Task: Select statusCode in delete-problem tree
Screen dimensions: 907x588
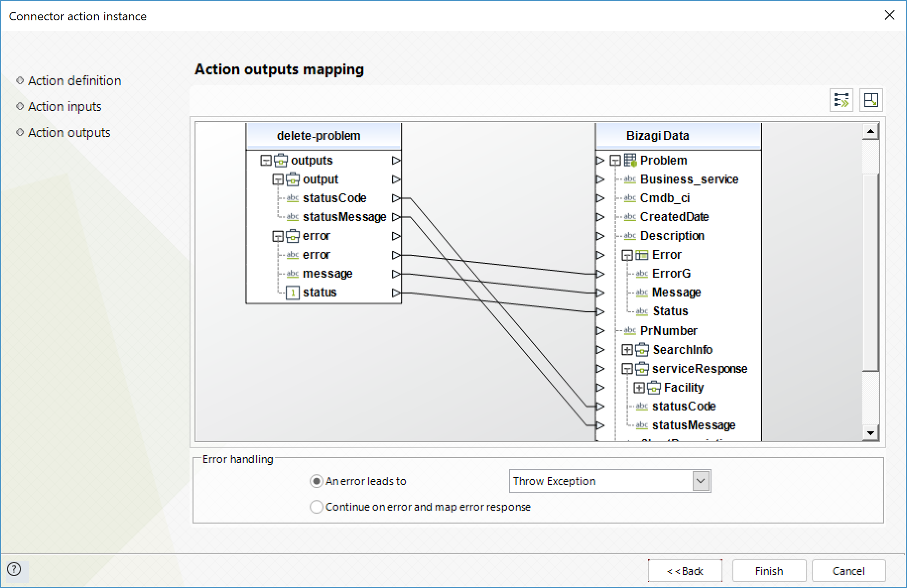Action: click(334, 198)
